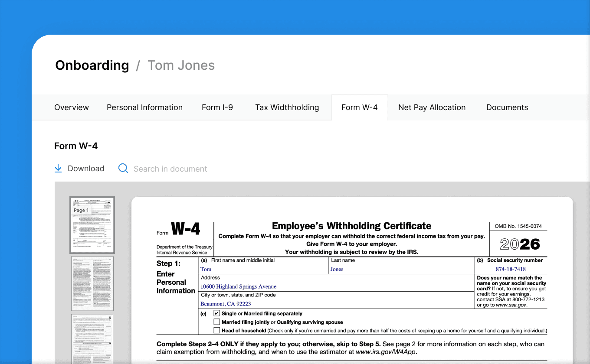Image resolution: width=590 pixels, height=364 pixels.
Task: Select the Page 1 thumbnail
Action: 92,224
